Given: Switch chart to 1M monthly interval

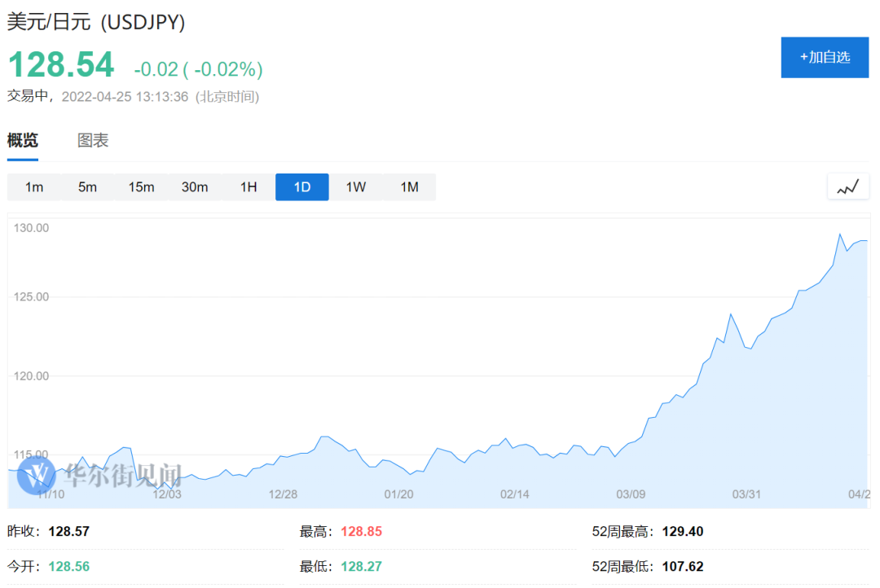Looking at the screenshot, I should click(x=409, y=187).
